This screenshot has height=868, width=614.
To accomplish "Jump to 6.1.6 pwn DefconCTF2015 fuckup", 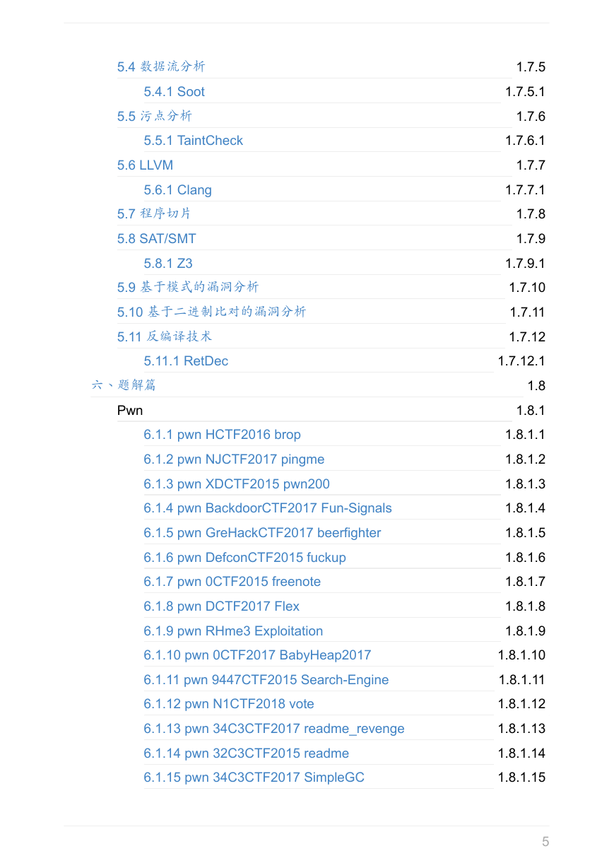I will tap(244, 558).
